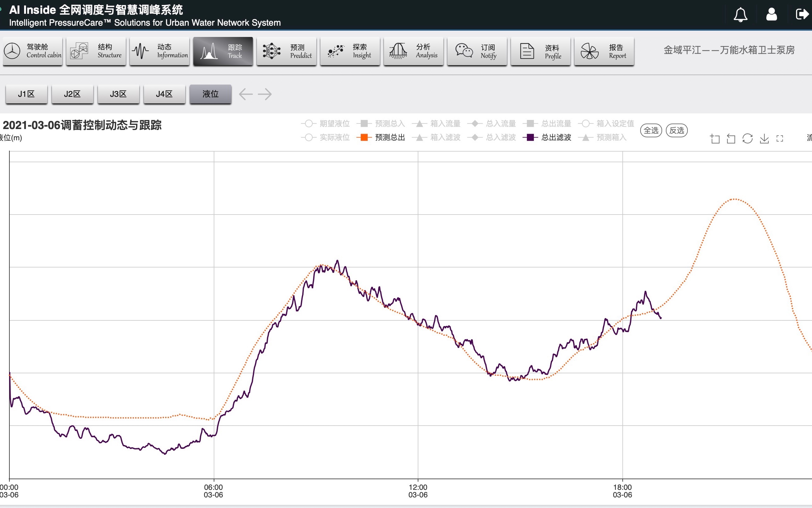Click the 18:00 03-06 axis label
The width and height of the screenshot is (812, 508).
point(622,491)
